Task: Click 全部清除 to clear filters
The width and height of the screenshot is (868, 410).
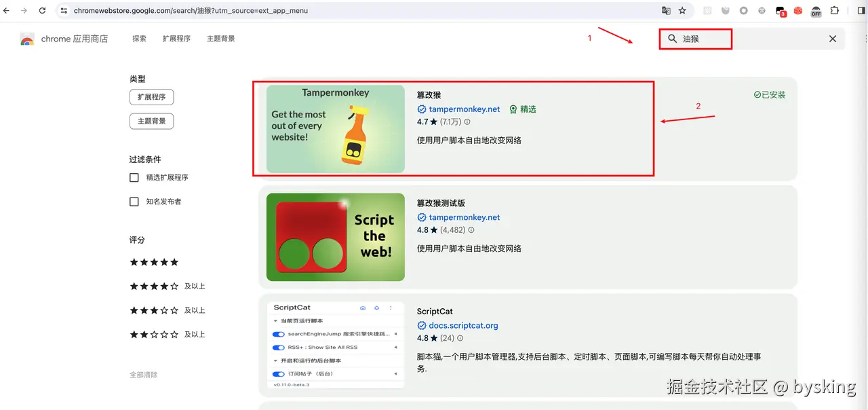Action: (x=144, y=375)
